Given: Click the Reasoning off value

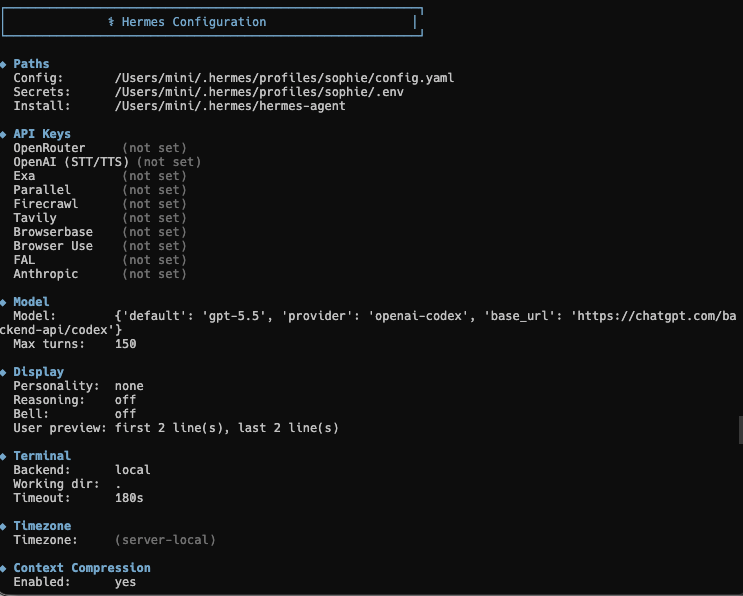Looking at the screenshot, I should click(125, 400).
